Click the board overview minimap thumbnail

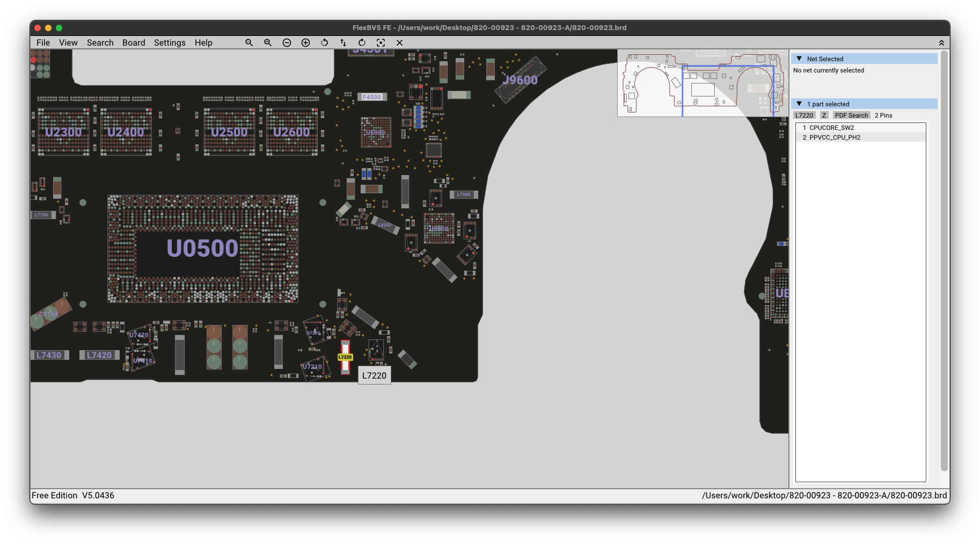[x=703, y=83]
